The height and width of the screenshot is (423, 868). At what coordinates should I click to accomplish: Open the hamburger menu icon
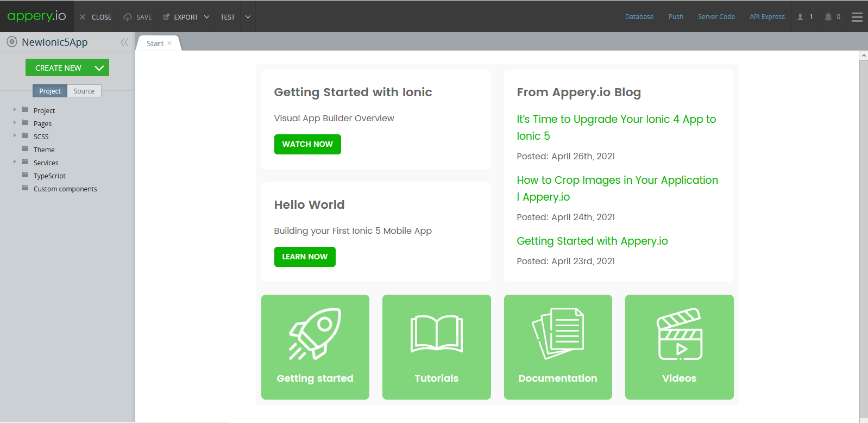point(857,17)
